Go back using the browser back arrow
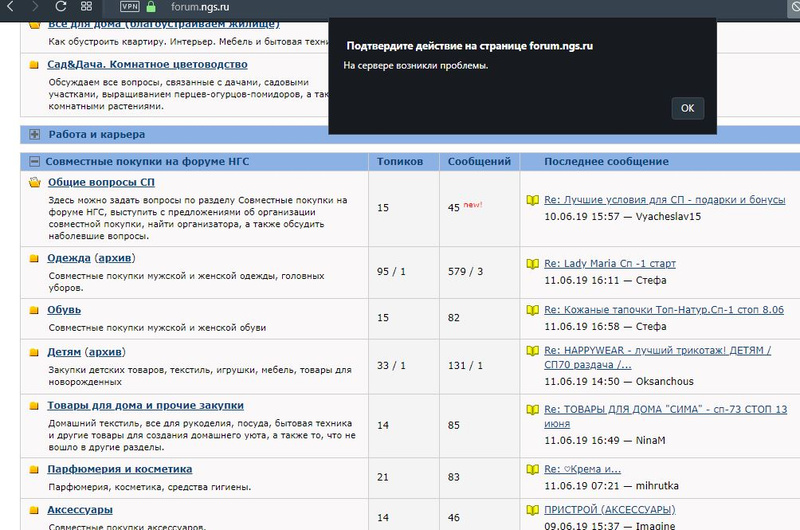 (x=10, y=6)
